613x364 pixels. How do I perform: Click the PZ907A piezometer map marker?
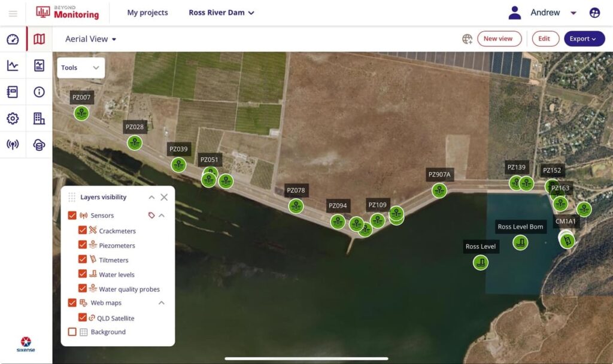439,190
